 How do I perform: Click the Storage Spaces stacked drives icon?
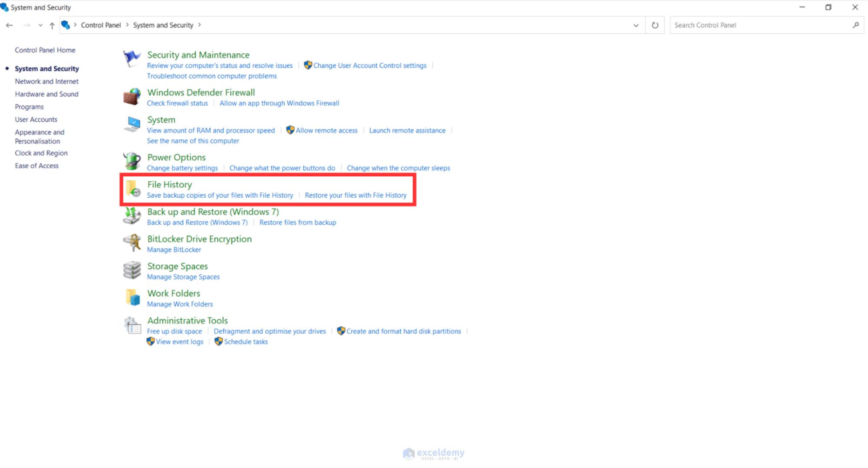coord(132,270)
